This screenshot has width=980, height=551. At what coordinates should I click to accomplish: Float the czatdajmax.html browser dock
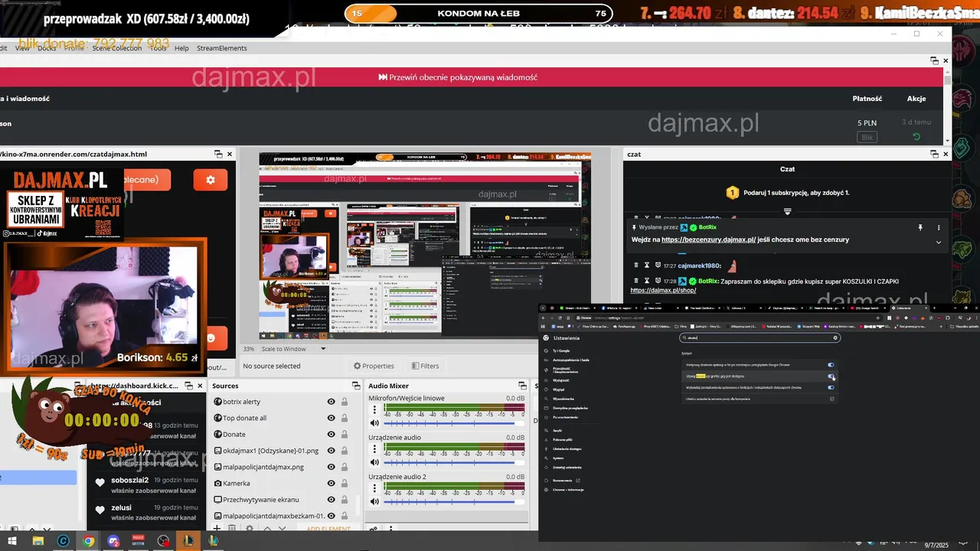pos(217,154)
